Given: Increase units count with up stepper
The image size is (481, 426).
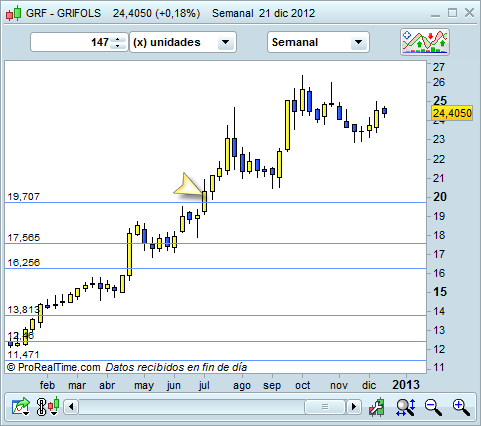Looking at the screenshot, I should point(118,39).
